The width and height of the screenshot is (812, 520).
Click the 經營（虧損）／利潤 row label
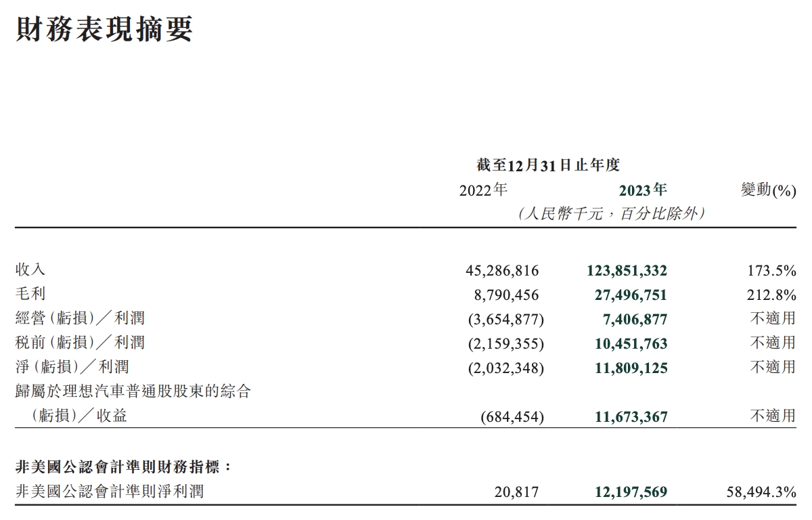coord(80,318)
